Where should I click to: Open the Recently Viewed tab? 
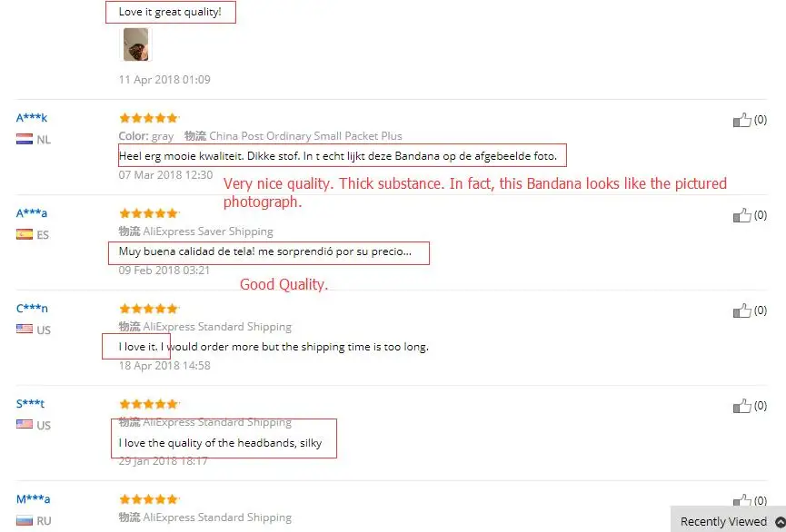point(723,521)
